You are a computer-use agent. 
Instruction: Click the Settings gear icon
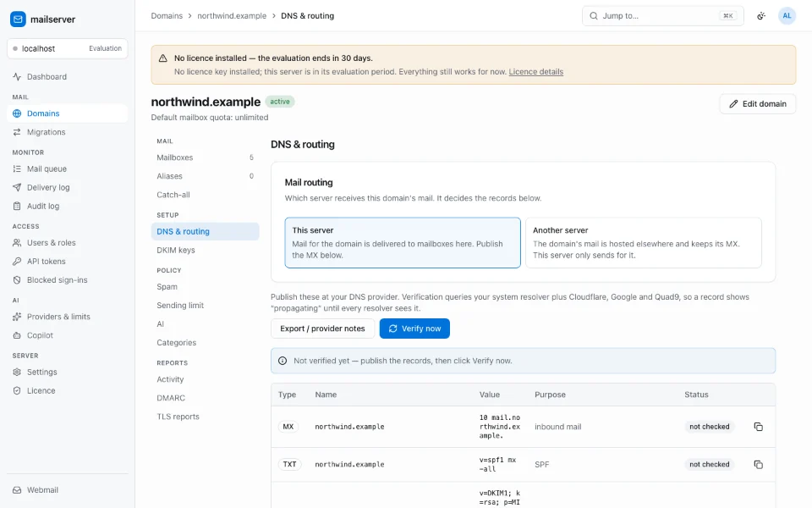(x=17, y=373)
